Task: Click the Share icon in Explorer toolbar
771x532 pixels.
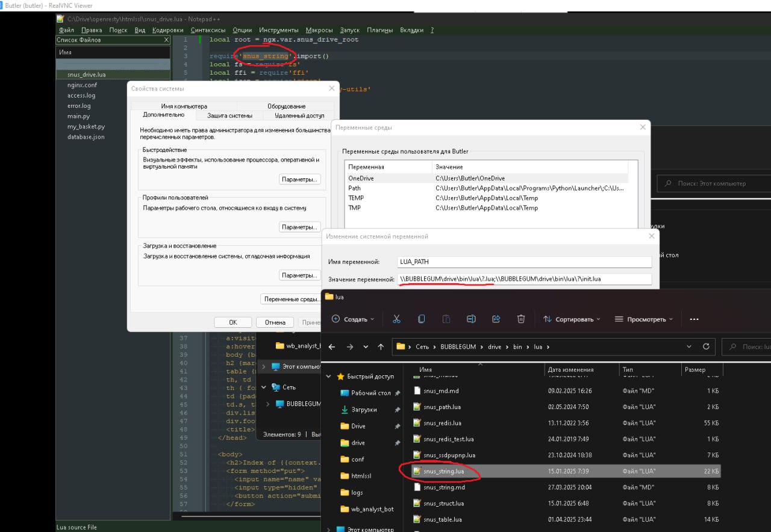Action: (496, 319)
